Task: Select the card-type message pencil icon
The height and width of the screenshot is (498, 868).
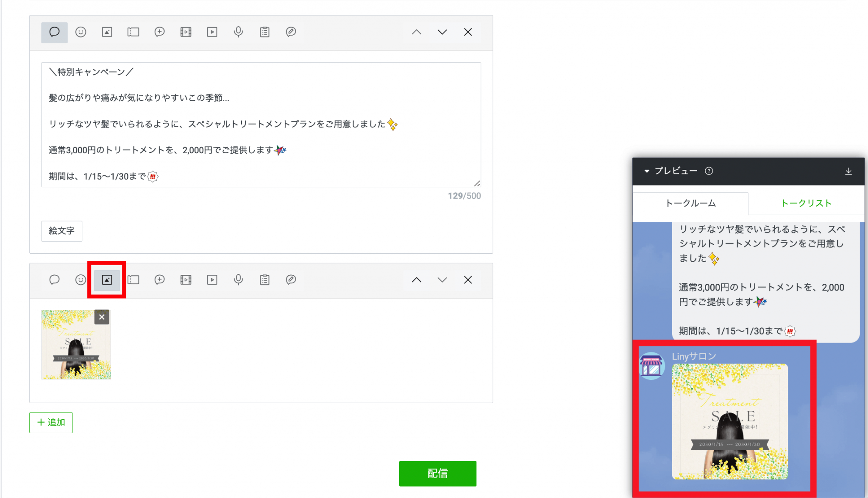Action: 291,32
